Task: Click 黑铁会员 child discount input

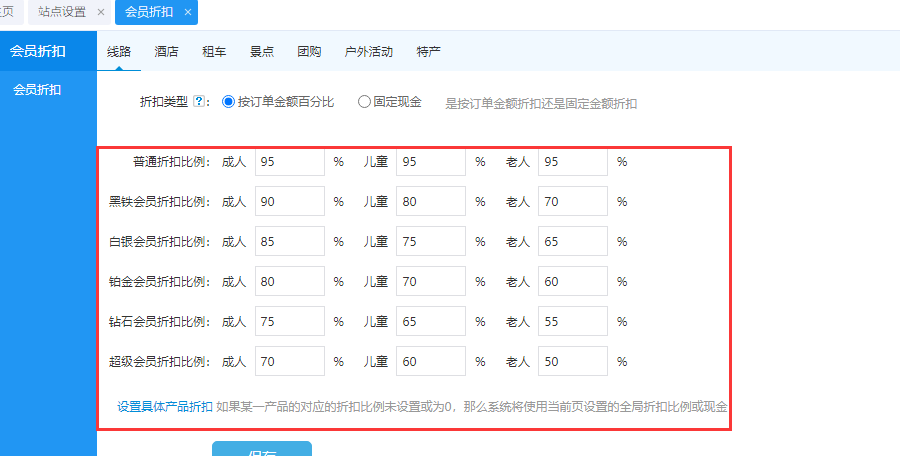Action: click(431, 201)
